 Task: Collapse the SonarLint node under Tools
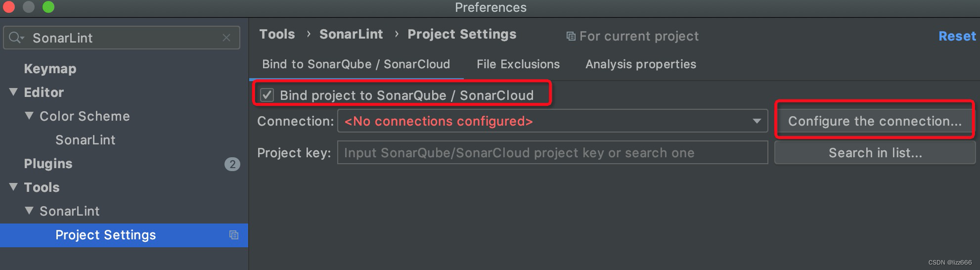point(29,211)
